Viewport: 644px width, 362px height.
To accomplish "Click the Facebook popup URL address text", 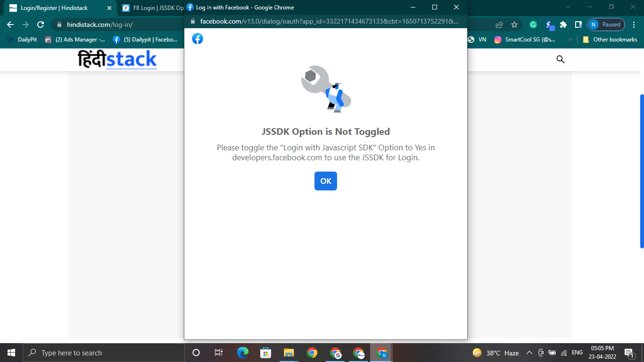I will [x=329, y=21].
